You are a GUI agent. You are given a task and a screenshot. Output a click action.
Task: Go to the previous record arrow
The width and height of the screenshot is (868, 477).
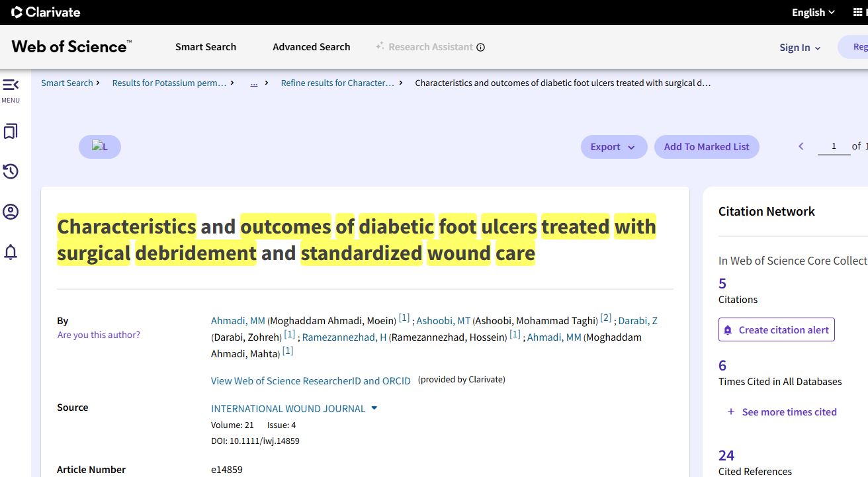(801, 146)
